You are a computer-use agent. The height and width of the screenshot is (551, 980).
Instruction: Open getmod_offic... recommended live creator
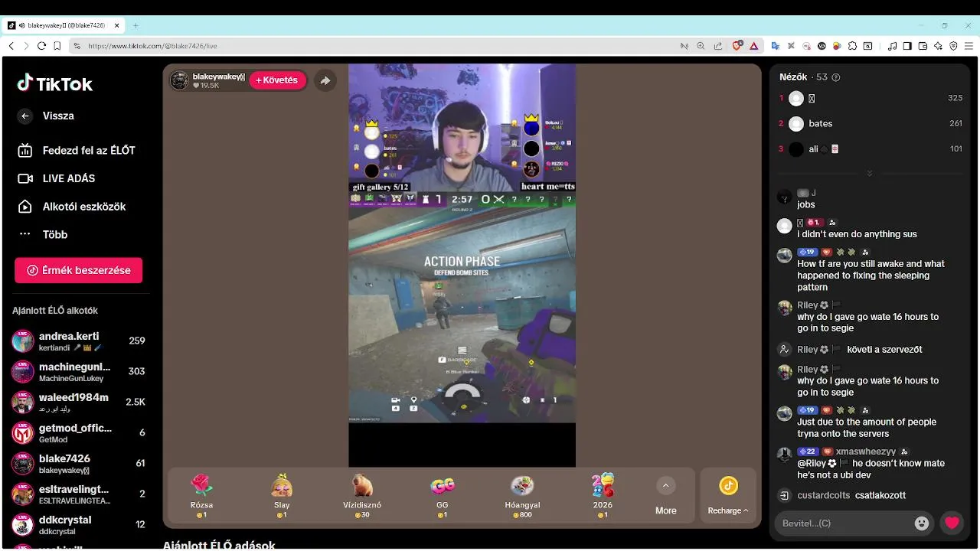78,433
